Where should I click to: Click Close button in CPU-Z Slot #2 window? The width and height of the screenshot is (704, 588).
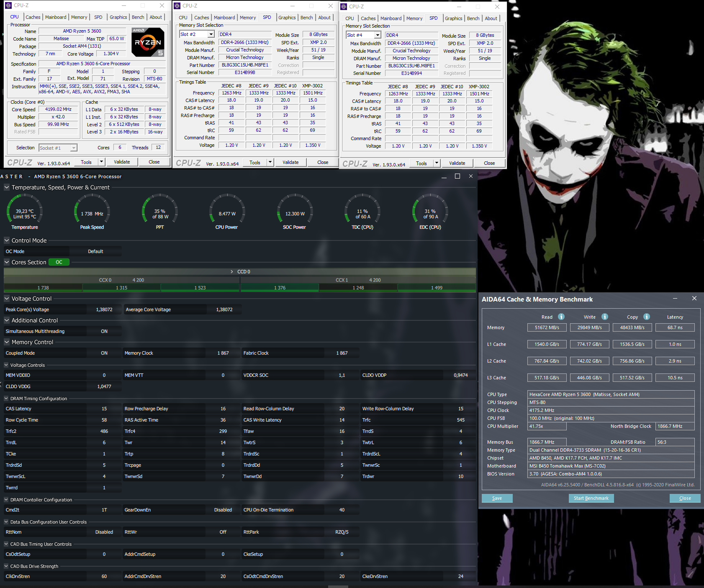click(x=323, y=162)
